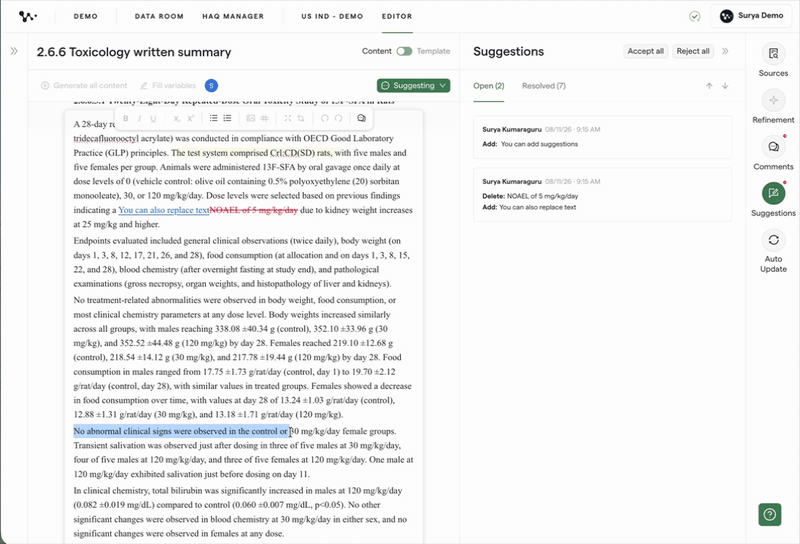Insert an image from toolbar
This screenshot has height=544, width=800.
[x=251, y=118]
